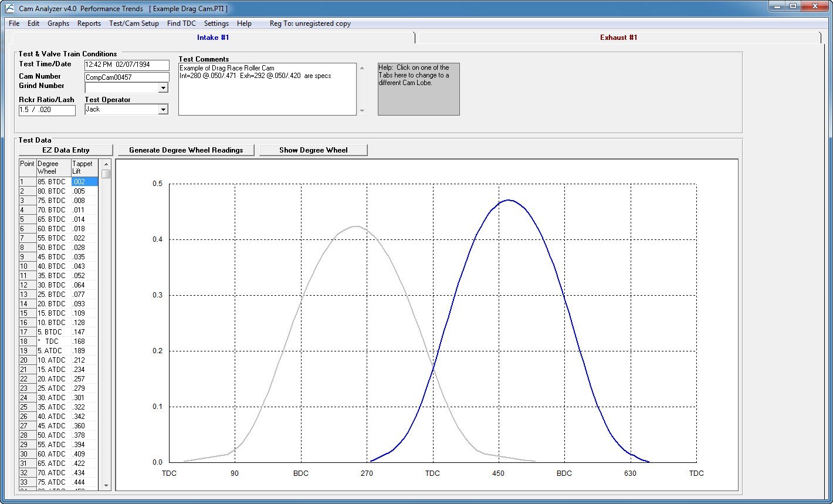Close the Cam Analyzer window
The height and width of the screenshot is (504, 833).
click(815, 6)
